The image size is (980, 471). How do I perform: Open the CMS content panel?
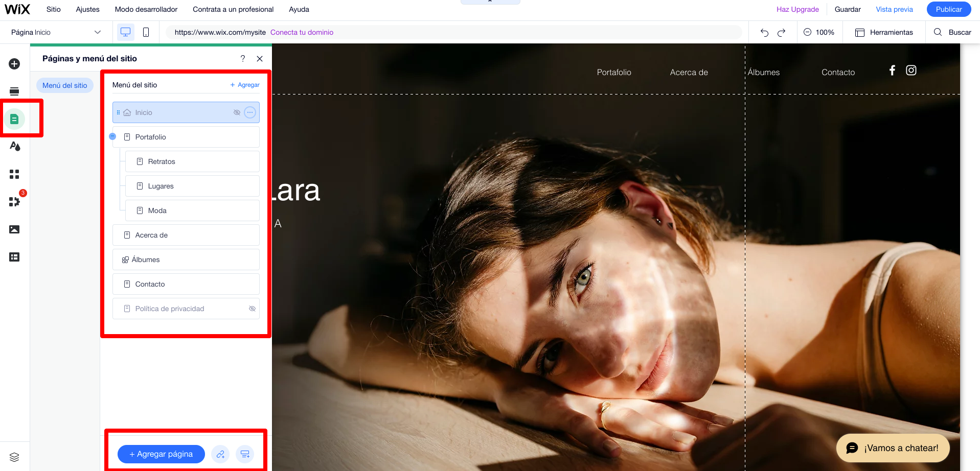[x=14, y=257]
